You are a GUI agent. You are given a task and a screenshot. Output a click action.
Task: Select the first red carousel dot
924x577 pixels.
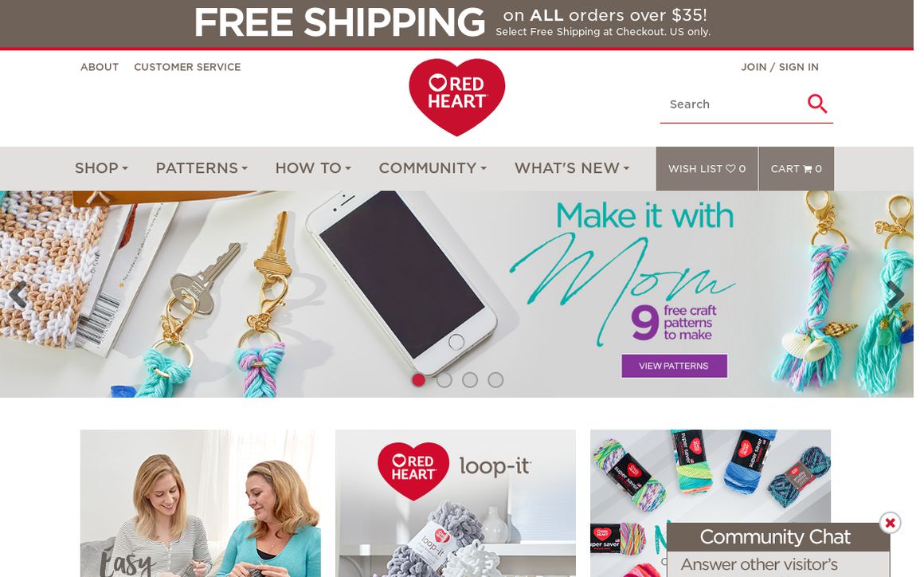point(418,380)
